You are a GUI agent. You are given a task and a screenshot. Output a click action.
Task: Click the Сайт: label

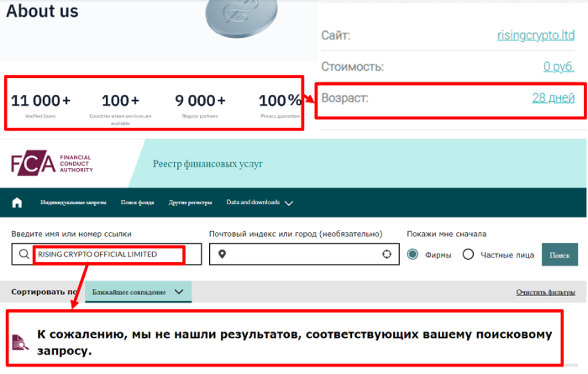[336, 35]
